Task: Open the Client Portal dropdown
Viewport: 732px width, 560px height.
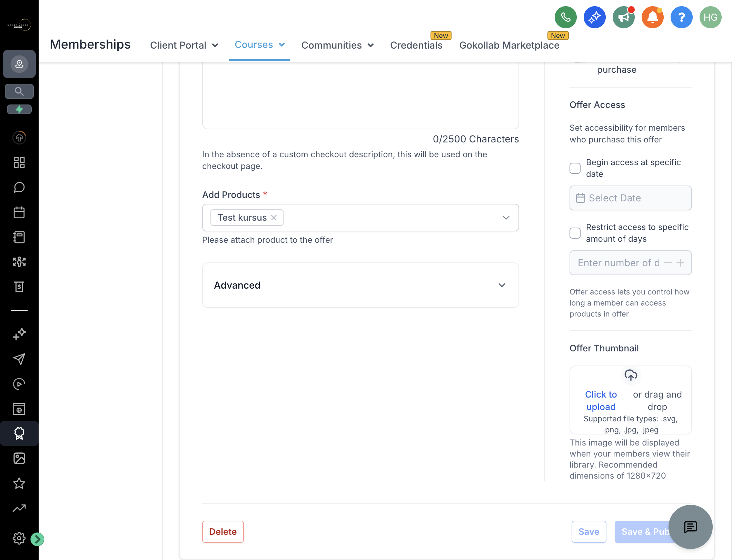Action: pyautogui.click(x=184, y=45)
